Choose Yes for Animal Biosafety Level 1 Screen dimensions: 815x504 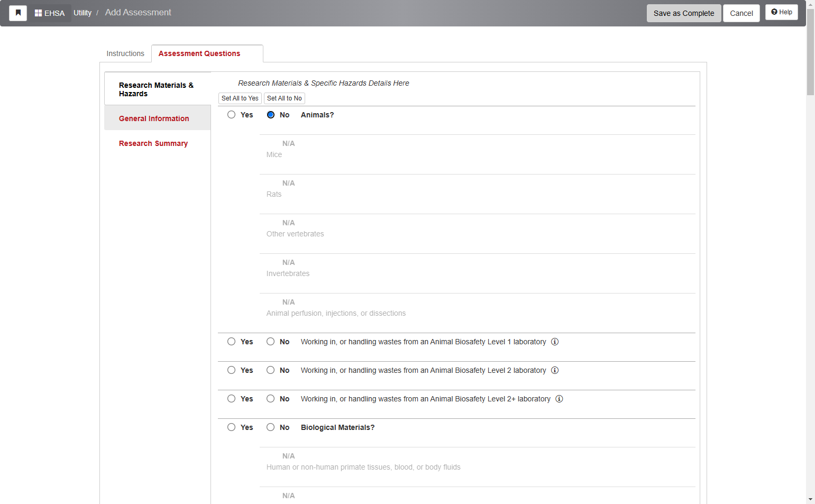coord(231,342)
